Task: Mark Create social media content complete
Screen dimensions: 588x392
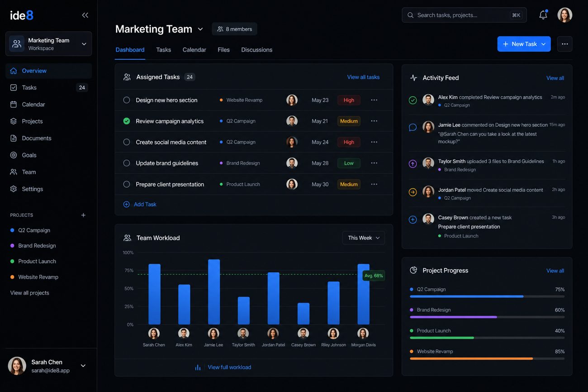Action: [x=127, y=142]
